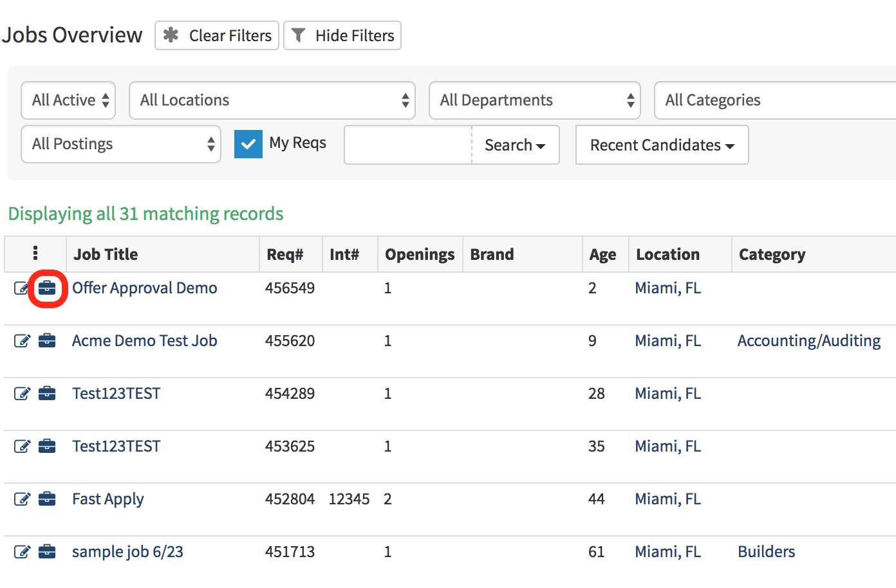The image size is (896, 588).
Task: Expand the All Active status dropdown
Action: coord(68,100)
